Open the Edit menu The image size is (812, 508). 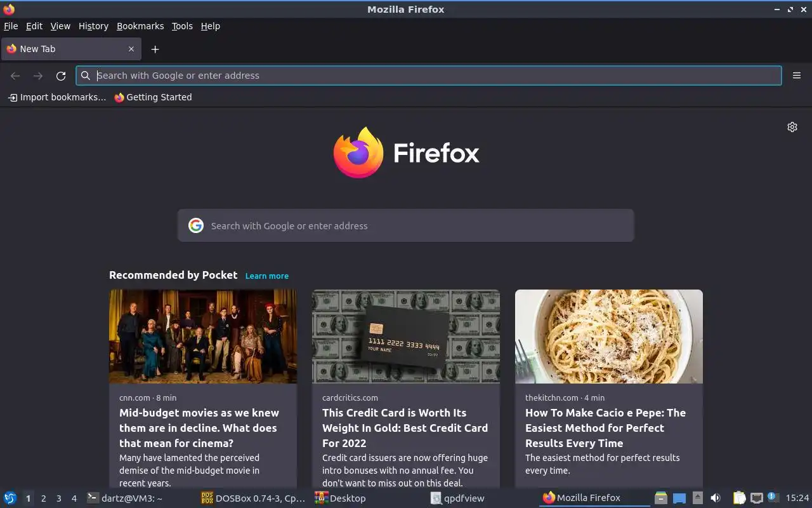coord(34,26)
